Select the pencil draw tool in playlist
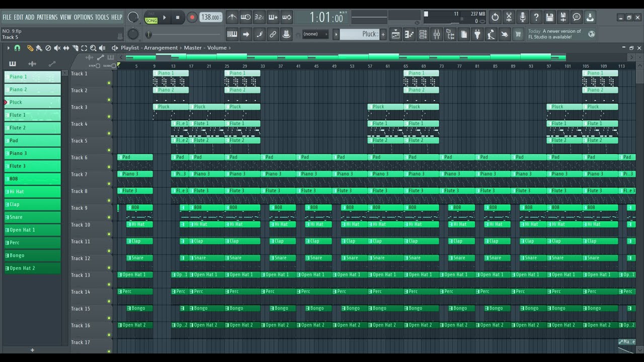The image size is (644, 362). coord(30,48)
